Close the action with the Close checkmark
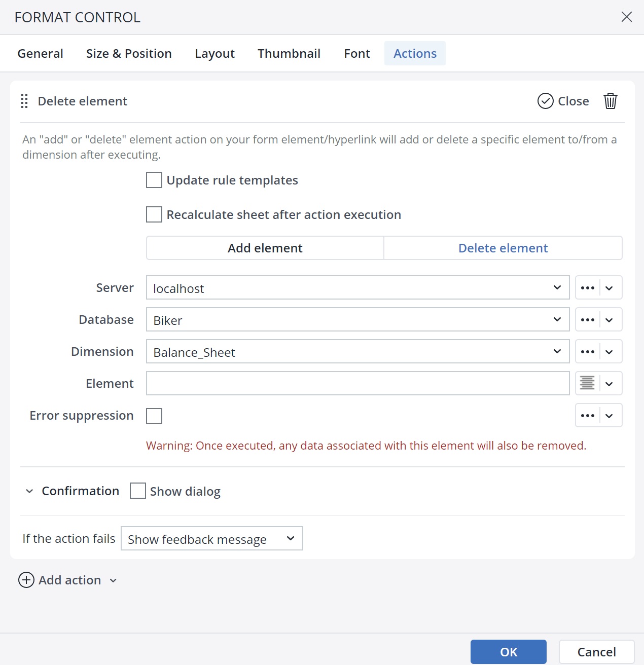Viewport: 644px width, 665px height. tap(563, 101)
